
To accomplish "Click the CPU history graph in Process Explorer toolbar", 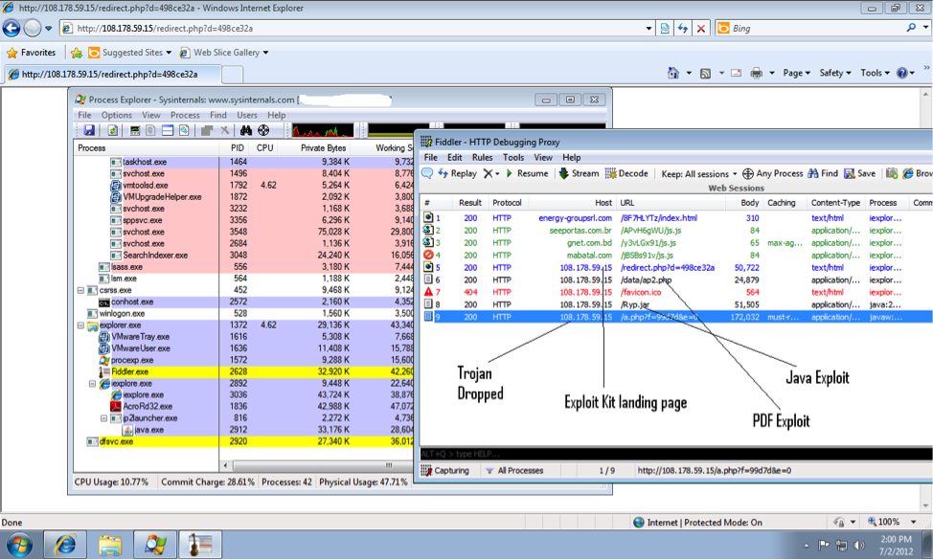I will point(323,130).
